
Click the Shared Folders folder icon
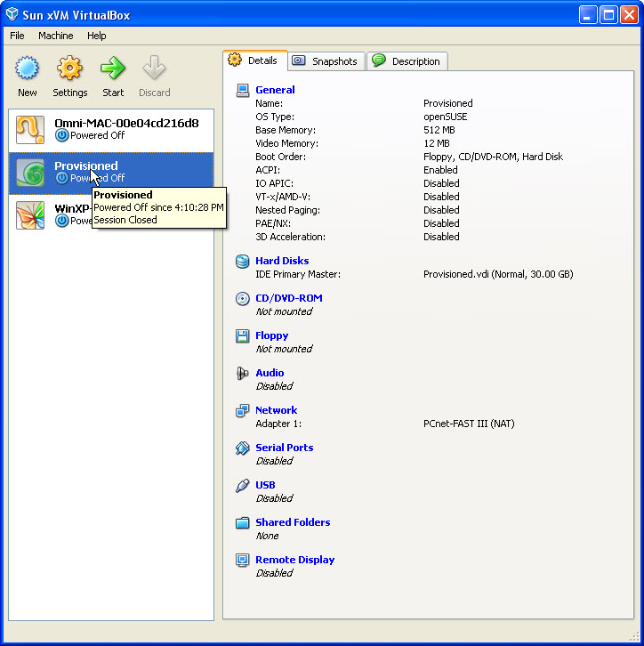click(243, 523)
